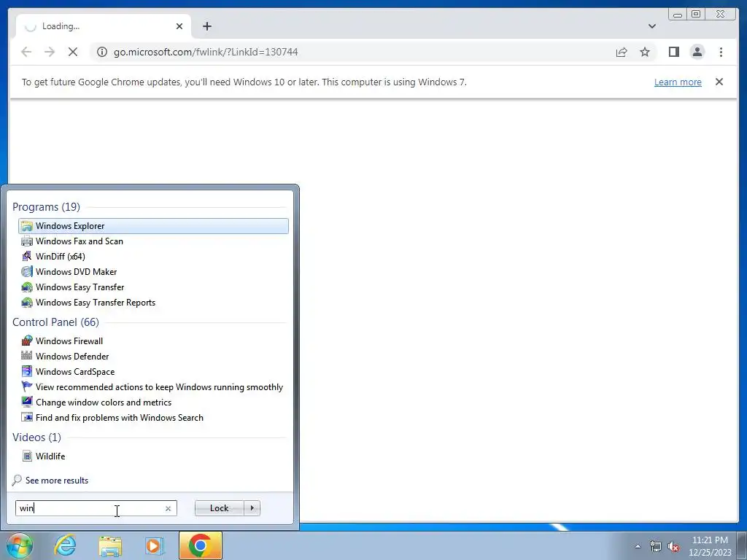Expand the shutdown options arrow beside Lock
Screen dimensions: 747x560
[x=252, y=508]
